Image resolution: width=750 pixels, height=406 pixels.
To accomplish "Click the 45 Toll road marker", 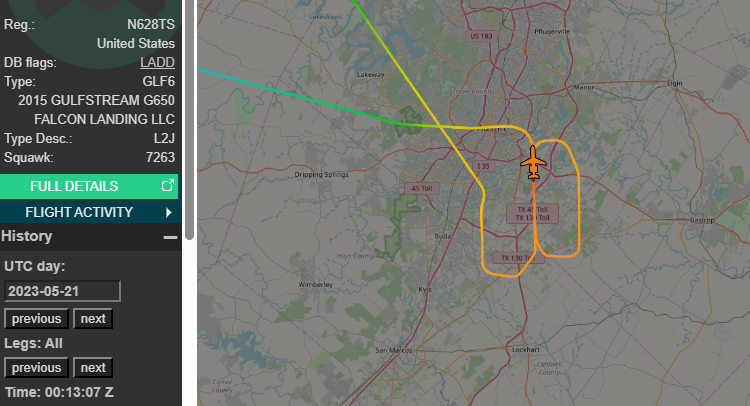I will click(421, 188).
